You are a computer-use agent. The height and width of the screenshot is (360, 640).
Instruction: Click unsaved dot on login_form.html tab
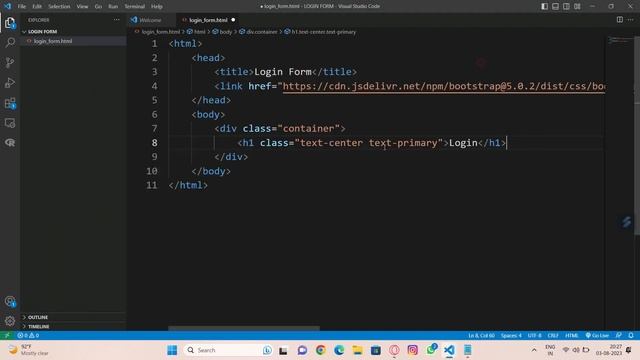[x=233, y=20]
